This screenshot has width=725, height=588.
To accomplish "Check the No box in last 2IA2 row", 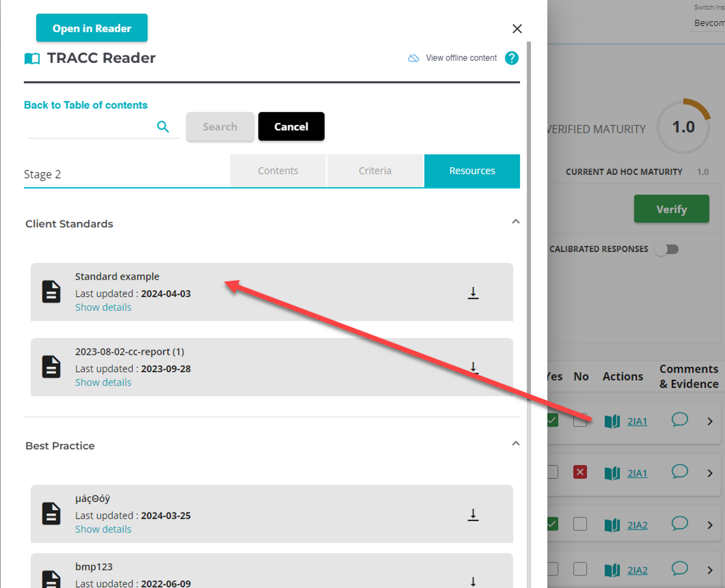I will (x=580, y=569).
